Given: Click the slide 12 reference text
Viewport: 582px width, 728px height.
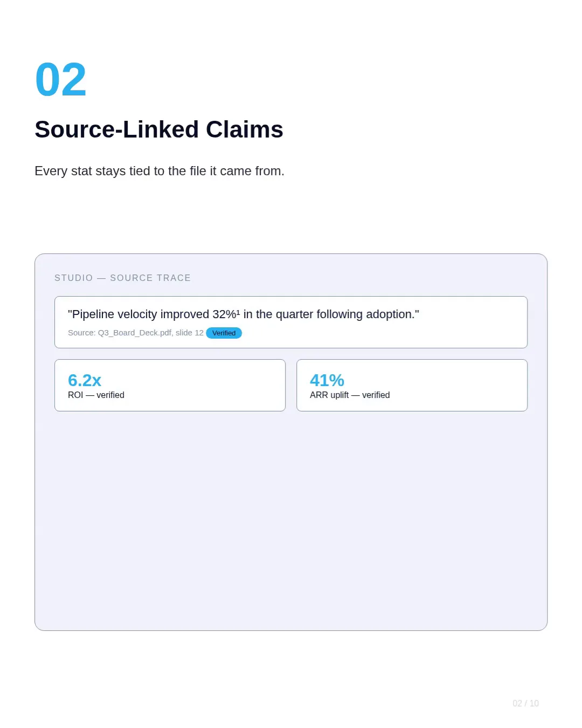Looking at the screenshot, I should point(190,333).
